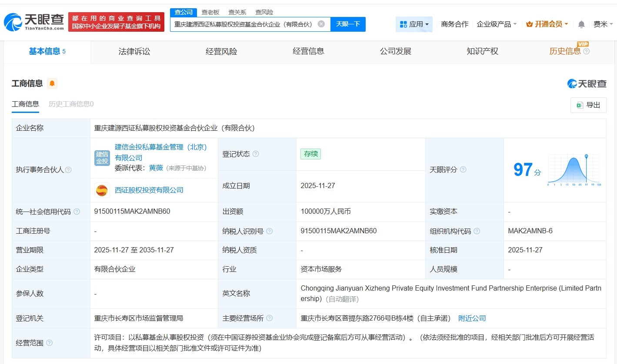Open the 历史工商信息0 sub-tab
Image resolution: width=617 pixels, height=364 pixels.
pyautogui.click(x=70, y=104)
